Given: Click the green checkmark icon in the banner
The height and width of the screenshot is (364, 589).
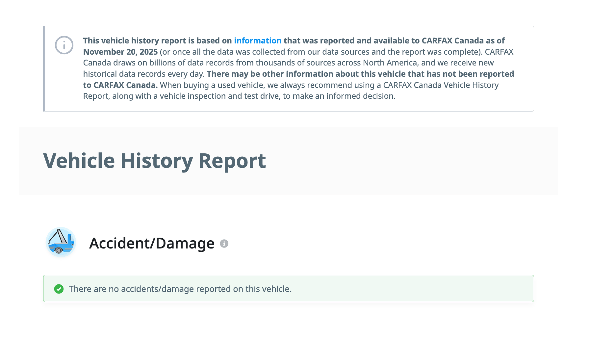Looking at the screenshot, I should click(59, 289).
